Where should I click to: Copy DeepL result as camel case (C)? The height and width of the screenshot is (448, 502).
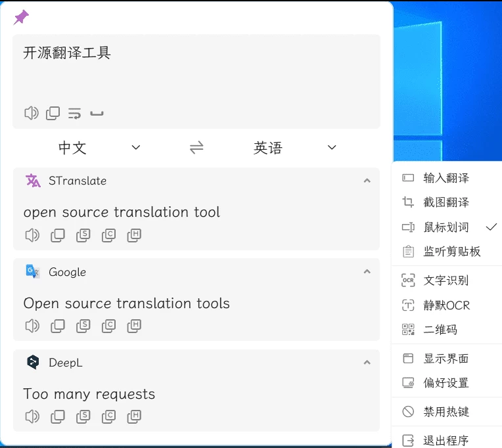[108, 416]
